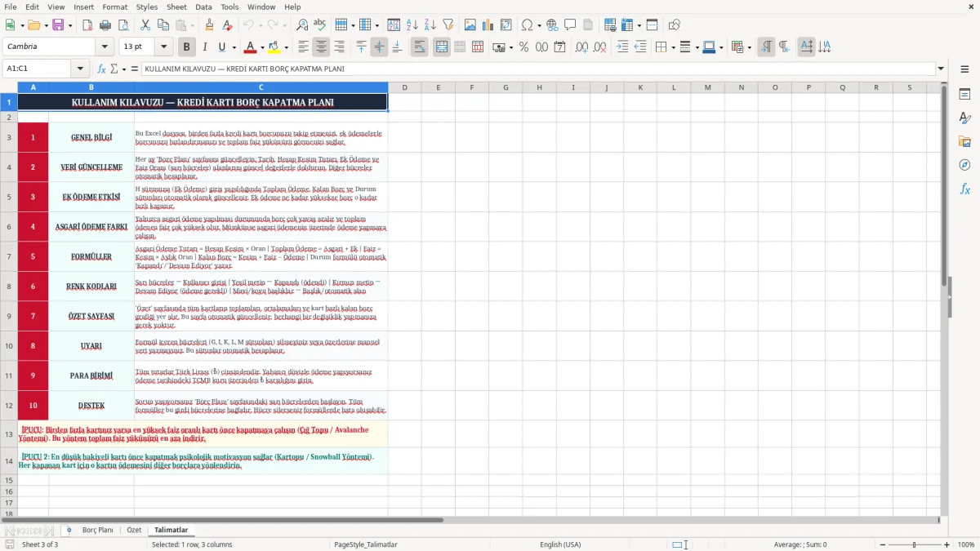This screenshot has height=551, width=980.
Task: Open font color dropdown arrow
Action: click(x=263, y=47)
